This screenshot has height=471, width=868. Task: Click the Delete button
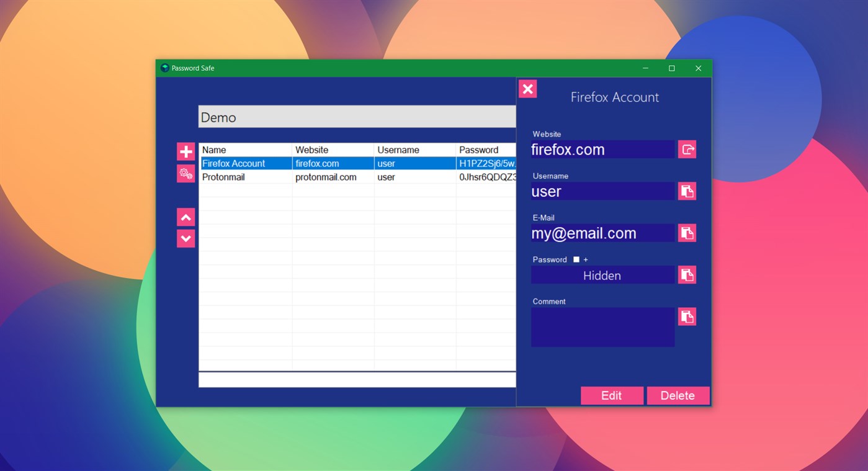(x=678, y=395)
